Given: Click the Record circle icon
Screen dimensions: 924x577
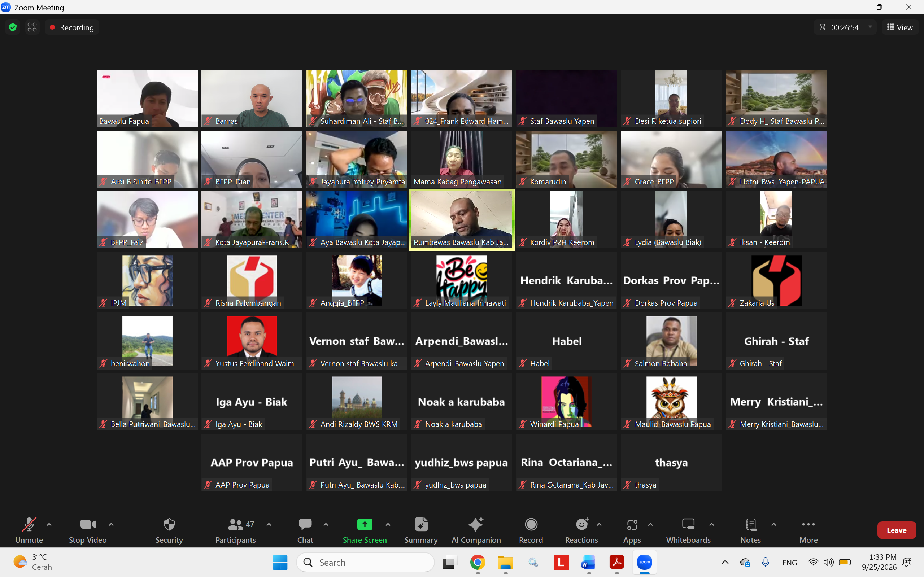Looking at the screenshot, I should coord(531,524).
